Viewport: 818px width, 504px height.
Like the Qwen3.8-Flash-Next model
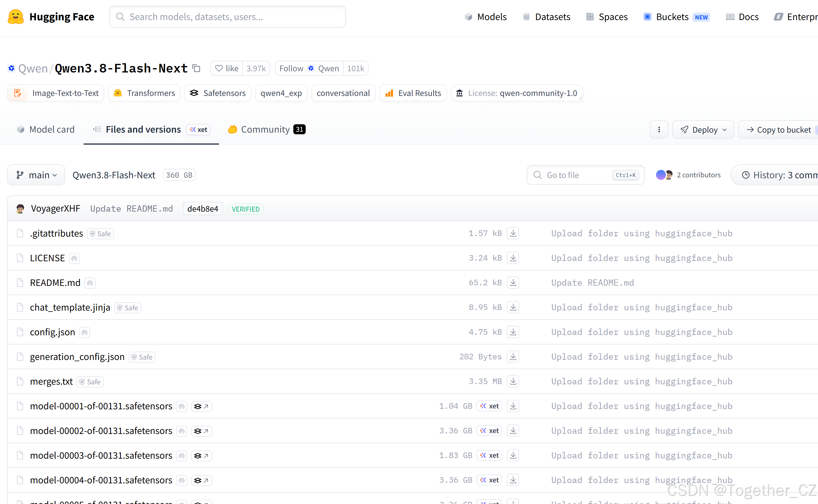(x=227, y=68)
